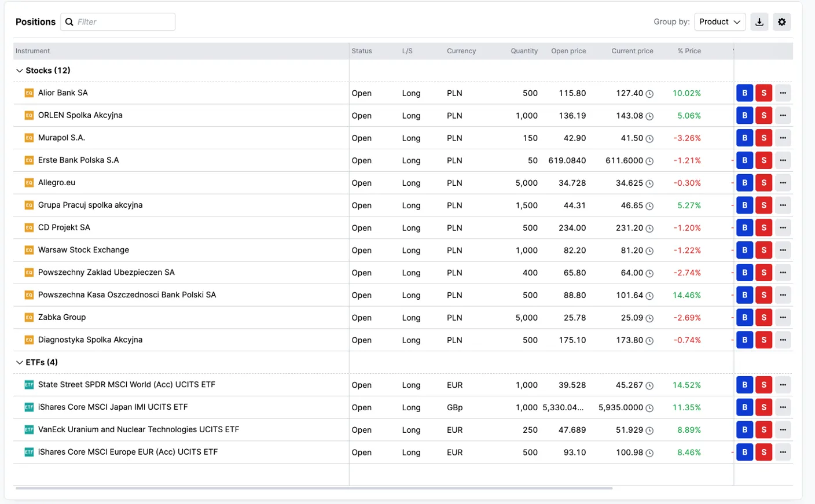
Task: Click the magnifier icon in Filter box
Action: (69, 22)
